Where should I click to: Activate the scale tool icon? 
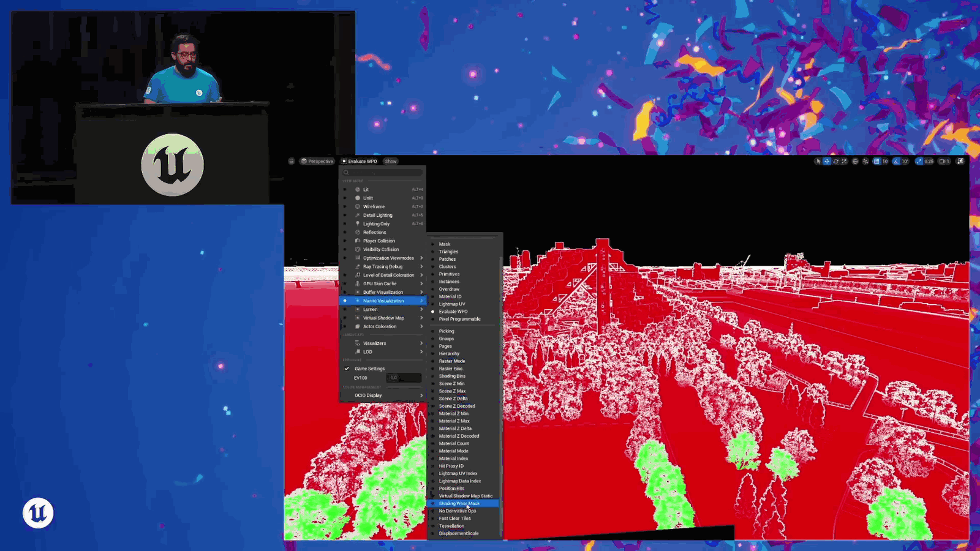[x=844, y=162]
